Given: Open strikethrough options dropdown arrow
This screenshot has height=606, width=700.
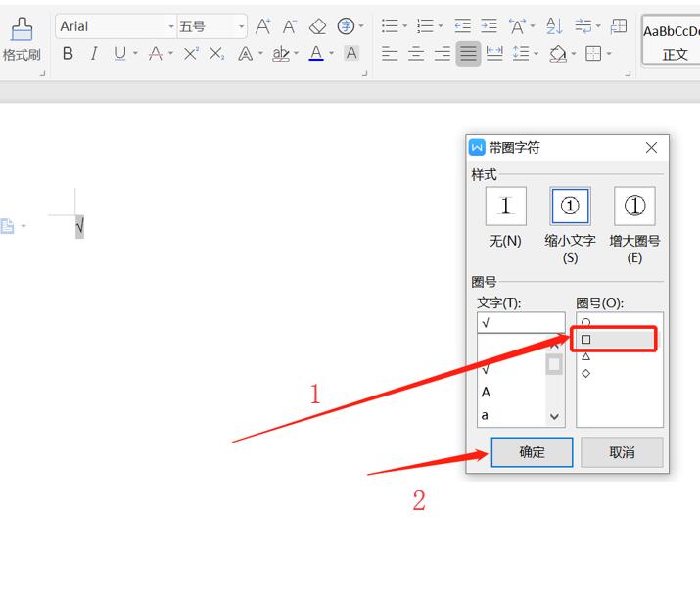Looking at the screenshot, I should (x=170, y=54).
